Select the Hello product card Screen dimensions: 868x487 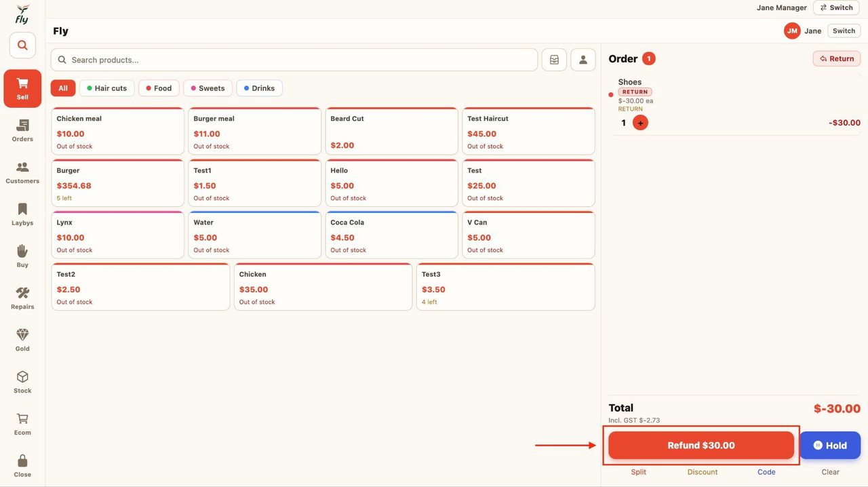coord(392,183)
